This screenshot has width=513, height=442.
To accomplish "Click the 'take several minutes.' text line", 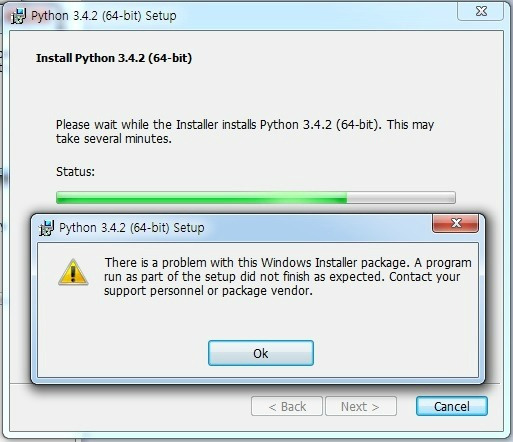I will pyautogui.click(x=114, y=139).
